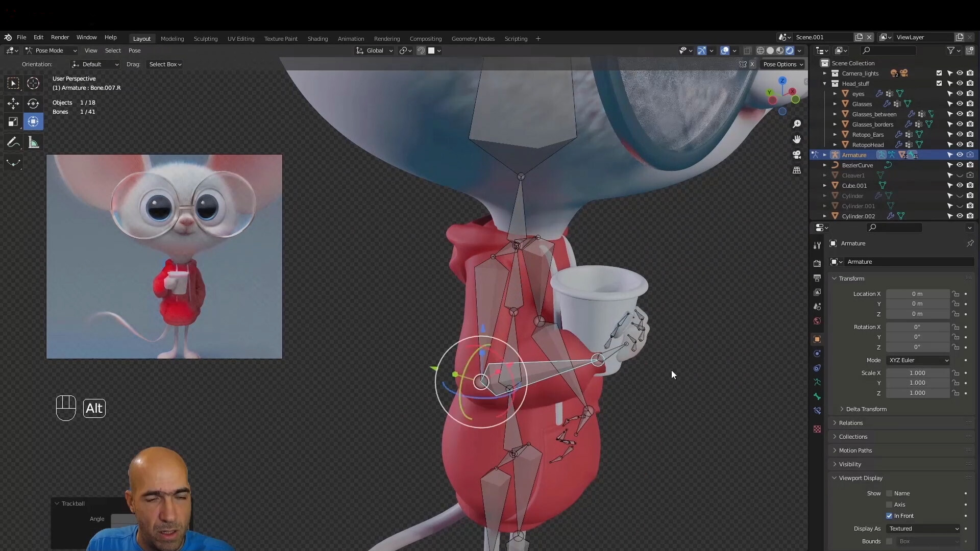The image size is (980, 551).
Task: Open the Pose menu in the viewport header
Action: [x=134, y=51]
